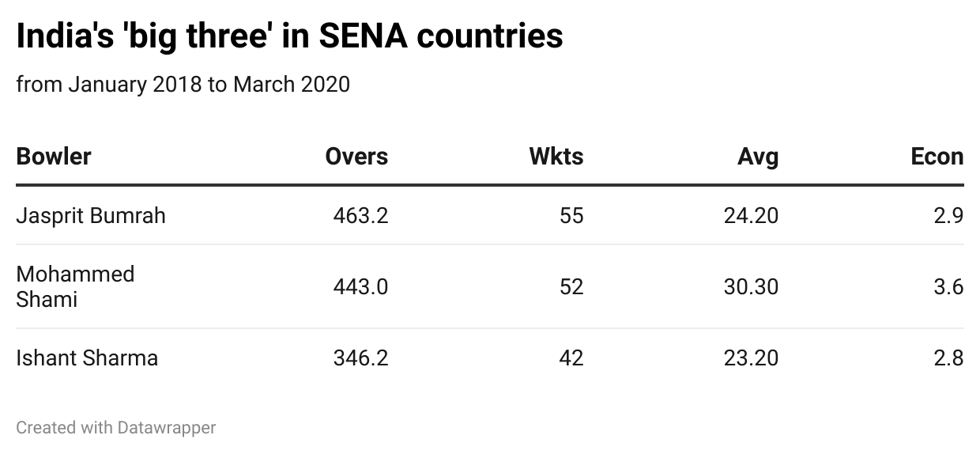The width and height of the screenshot is (980, 454).
Task: Click the Ishant Sharma name cell
Action: [87, 358]
